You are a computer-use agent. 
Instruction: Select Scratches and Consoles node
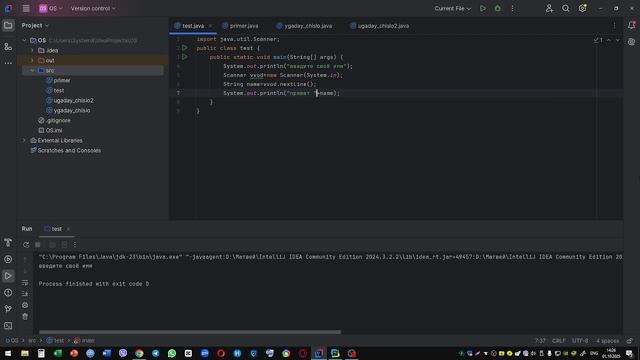[69, 151]
